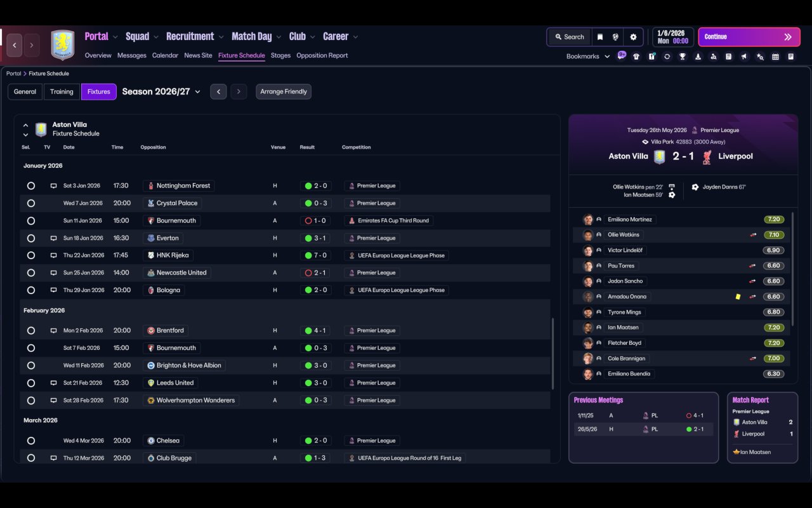Select the Leeds United fixture radio
The height and width of the screenshot is (508, 812).
point(30,383)
